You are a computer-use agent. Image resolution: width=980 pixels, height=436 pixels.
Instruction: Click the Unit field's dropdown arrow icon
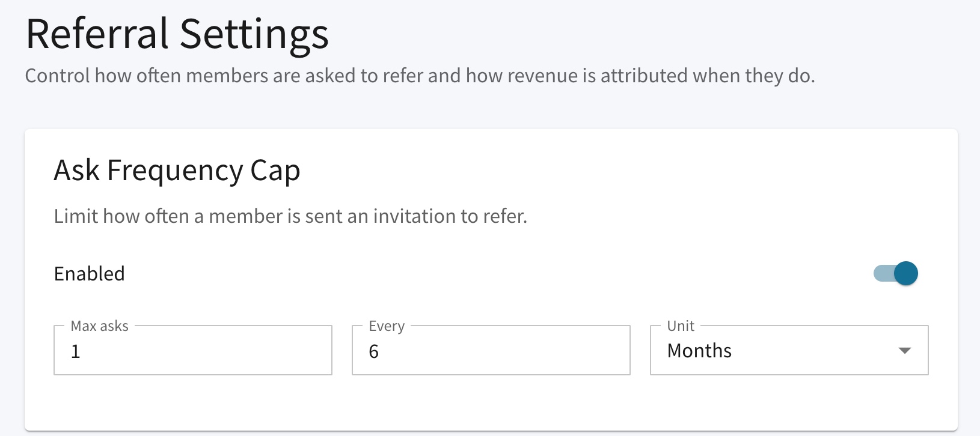point(904,351)
